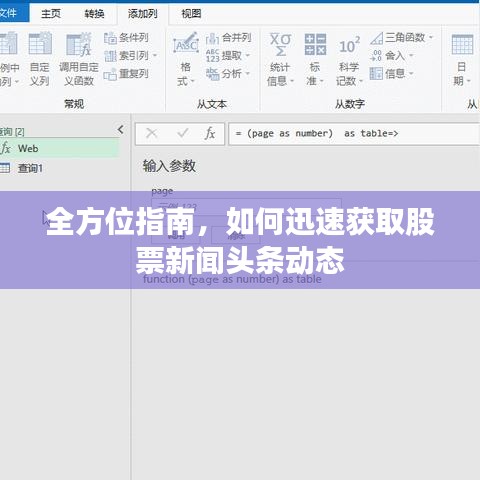
Task: Open the 视图 tab
Action: [191, 14]
